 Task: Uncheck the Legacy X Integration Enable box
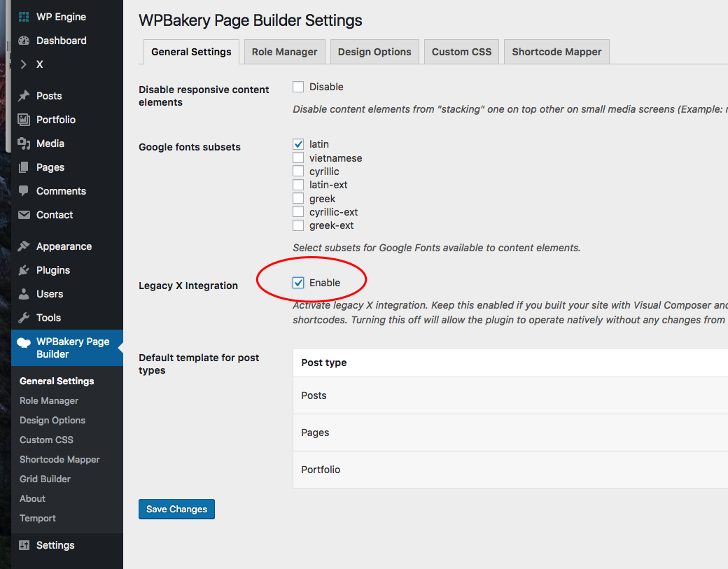point(297,282)
